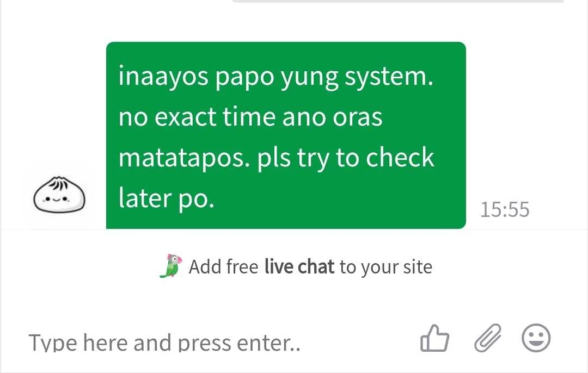The height and width of the screenshot is (373, 588).
Task: Click the word 'system.' in the green bubble
Action: click(389, 77)
